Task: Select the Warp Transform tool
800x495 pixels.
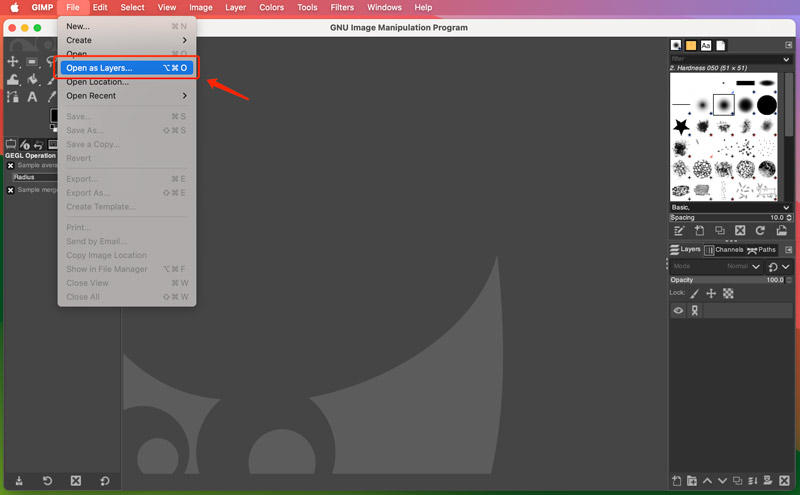Action: click(x=13, y=79)
